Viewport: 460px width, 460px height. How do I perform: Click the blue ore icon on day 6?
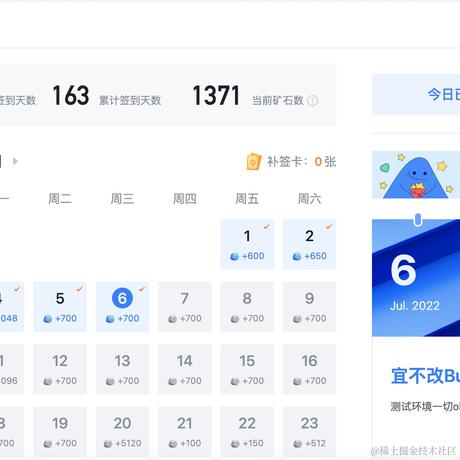click(110, 319)
